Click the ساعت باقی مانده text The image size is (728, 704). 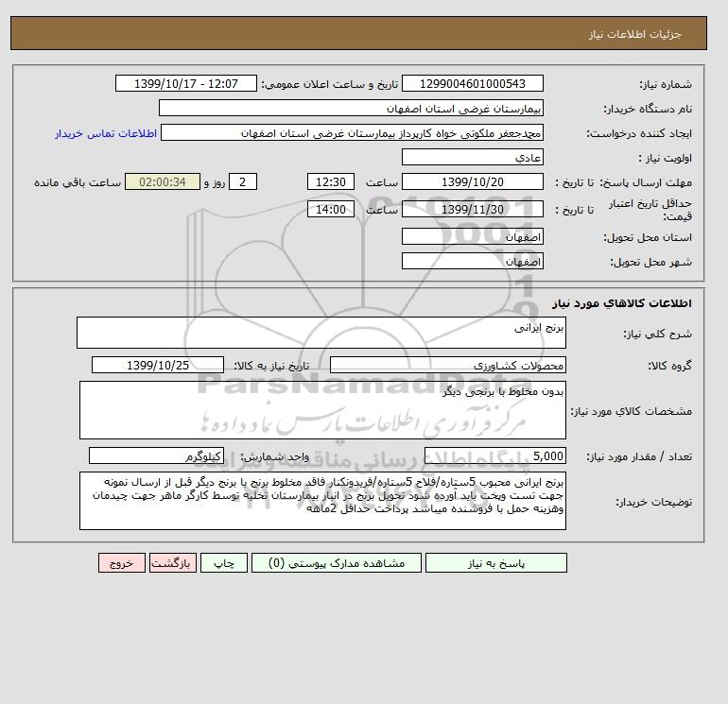(x=78, y=182)
